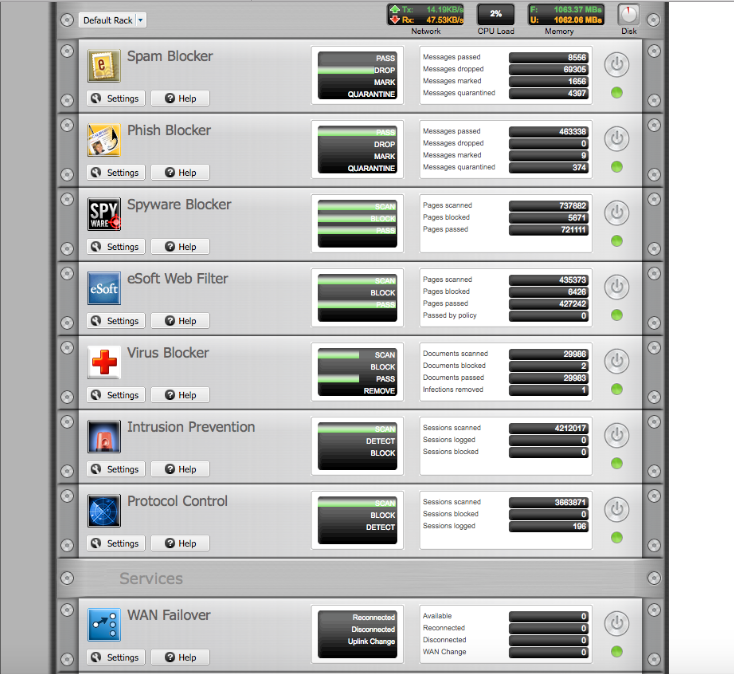The image size is (734, 674).
Task: Click the eSoft Web Filter logo icon
Action: click(104, 288)
